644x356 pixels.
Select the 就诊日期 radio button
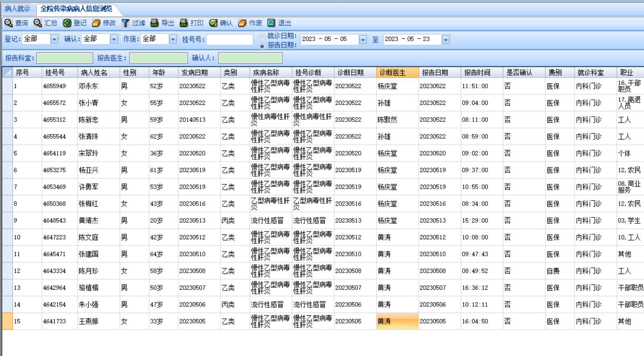(262, 36)
